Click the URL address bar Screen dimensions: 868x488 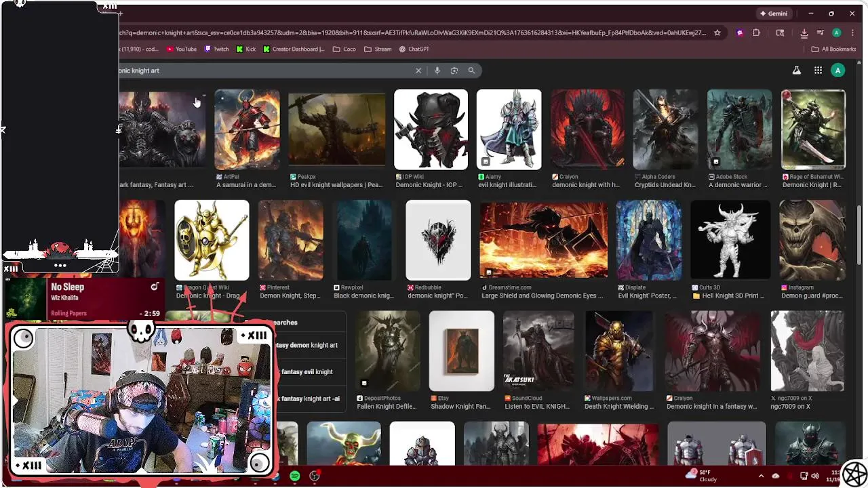click(x=414, y=33)
